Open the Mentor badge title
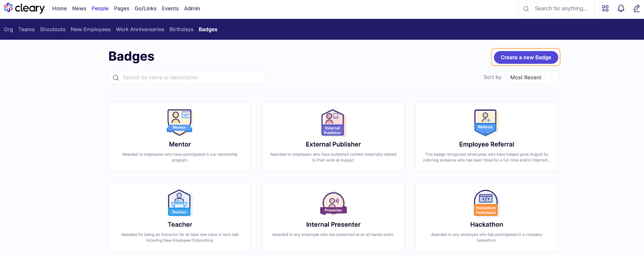644x256 pixels. (x=180, y=144)
